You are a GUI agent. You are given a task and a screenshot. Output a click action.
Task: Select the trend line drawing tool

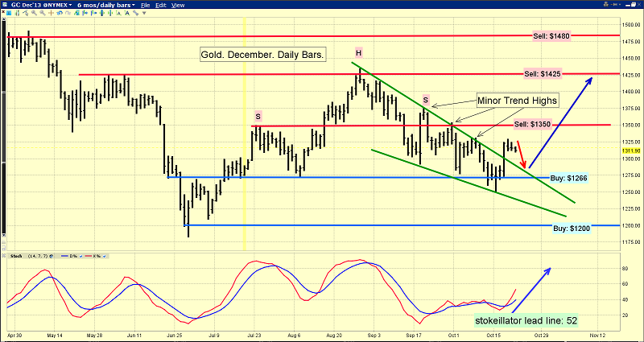pos(26,13)
